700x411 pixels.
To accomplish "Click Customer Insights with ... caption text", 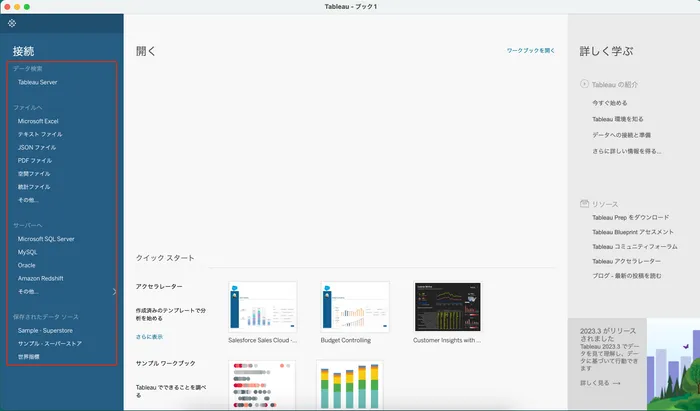I will click(x=447, y=340).
